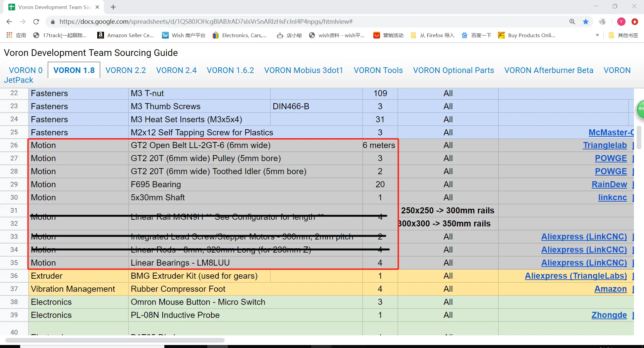Viewport: 644px width, 348px height.
Task: Open Amazon Seller Central bookmark
Action: point(125,35)
